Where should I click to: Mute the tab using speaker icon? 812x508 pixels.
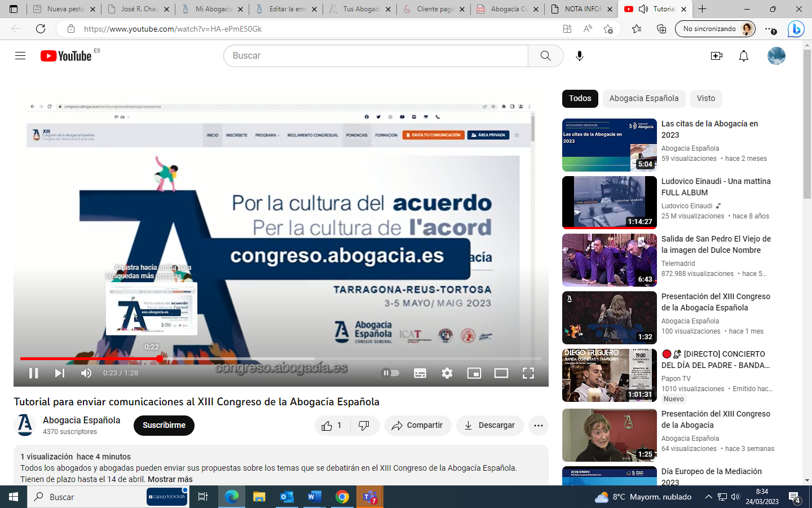(643, 9)
